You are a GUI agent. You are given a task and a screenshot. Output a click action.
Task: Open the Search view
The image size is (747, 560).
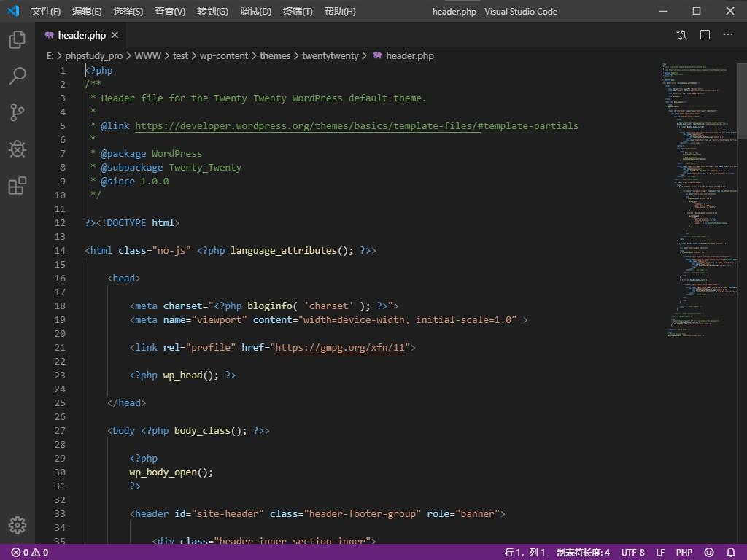16,76
